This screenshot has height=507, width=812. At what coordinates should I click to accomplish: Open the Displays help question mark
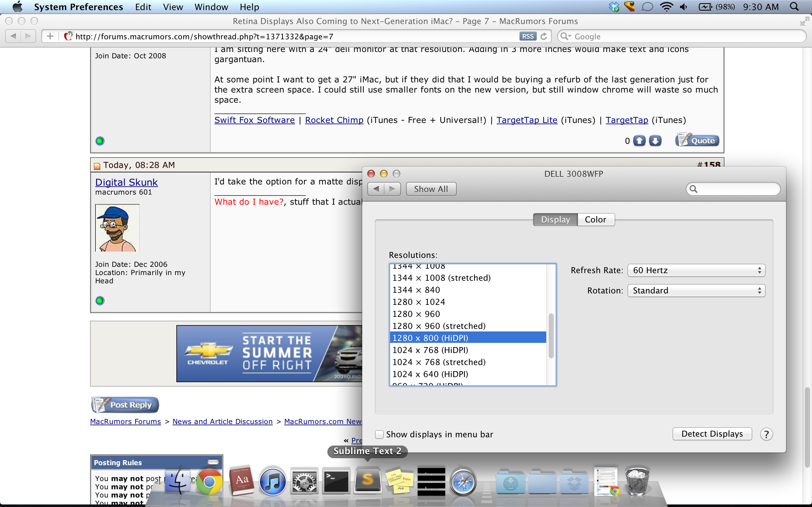pos(766,434)
